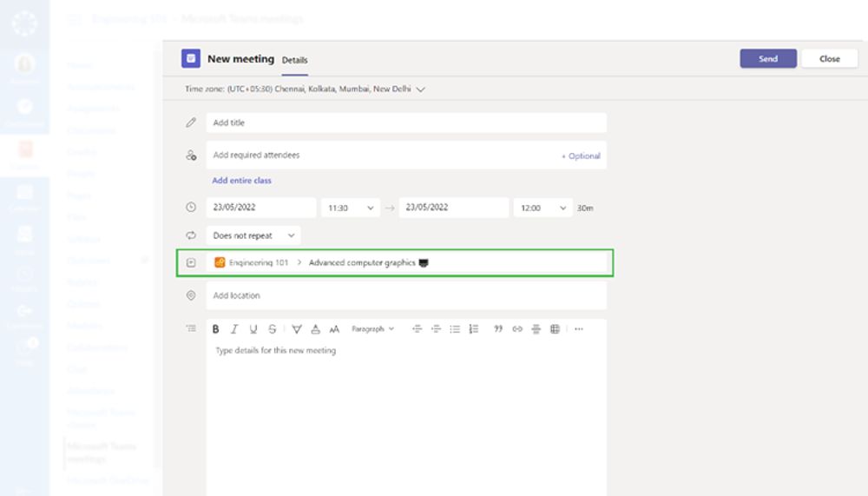Open the 12:00 end time dropdown
The width and height of the screenshot is (868, 496).
click(543, 208)
